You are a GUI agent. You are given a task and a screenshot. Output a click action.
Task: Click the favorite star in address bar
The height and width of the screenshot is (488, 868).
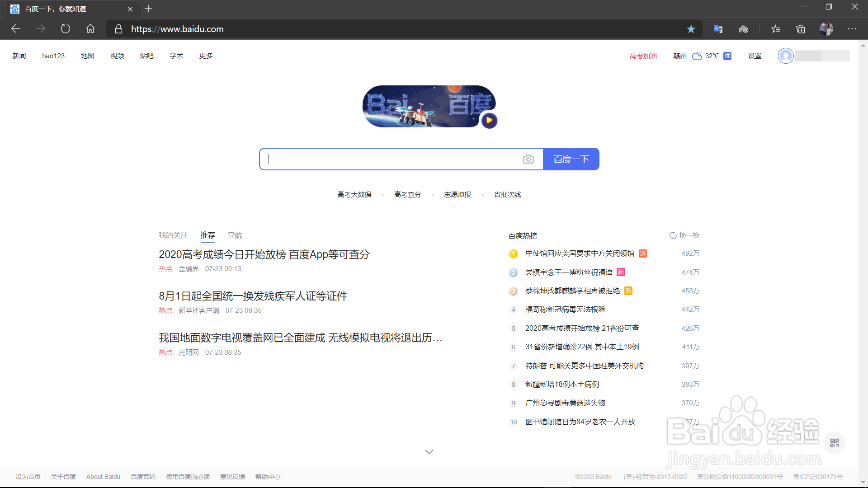[691, 29]
